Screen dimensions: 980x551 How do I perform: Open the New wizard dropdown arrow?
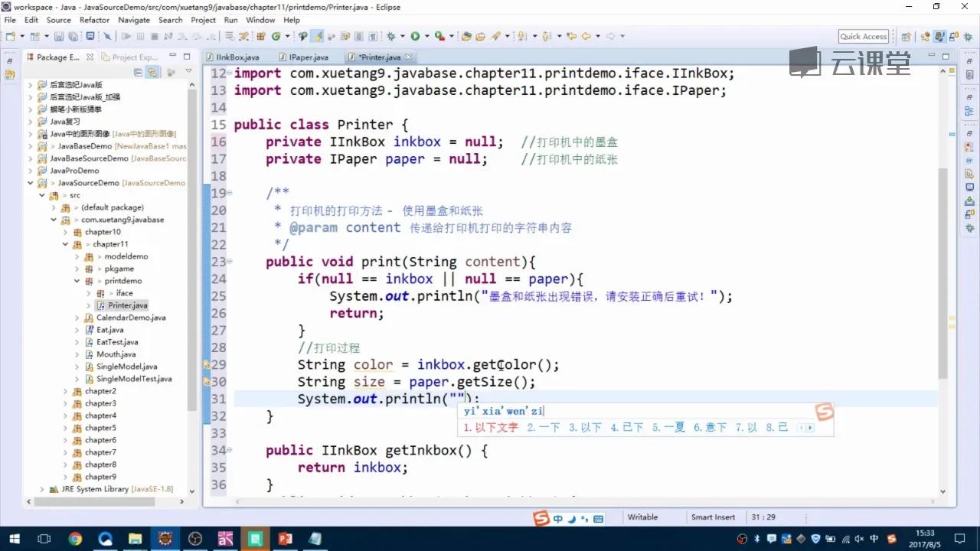pyautogui.click(x=21, y=36)
